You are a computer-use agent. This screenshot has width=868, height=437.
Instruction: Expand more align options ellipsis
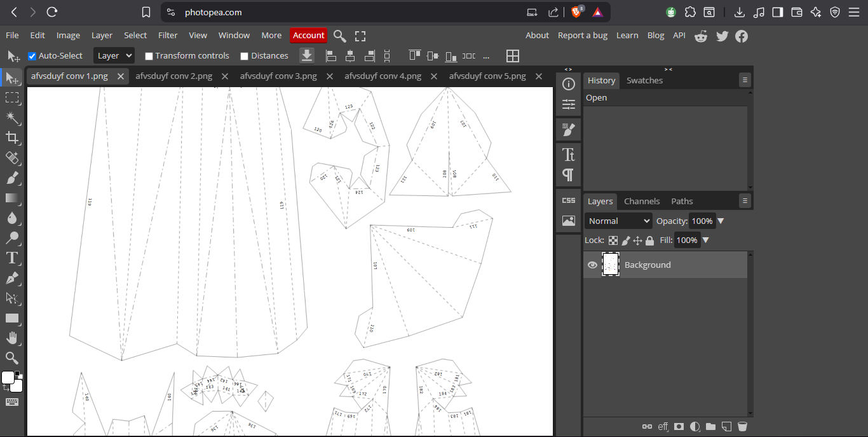coord(487,56)
